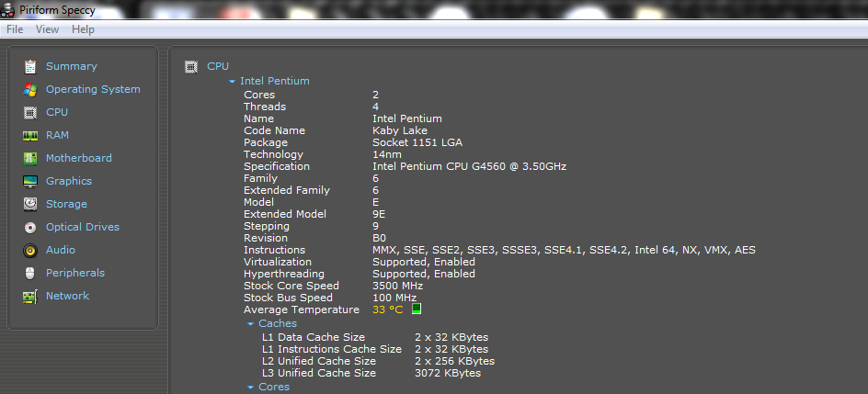The width and height of the screenshot is (868, 394).
Task: Click the Motherboard icon
Action: (x=30, y=159)
